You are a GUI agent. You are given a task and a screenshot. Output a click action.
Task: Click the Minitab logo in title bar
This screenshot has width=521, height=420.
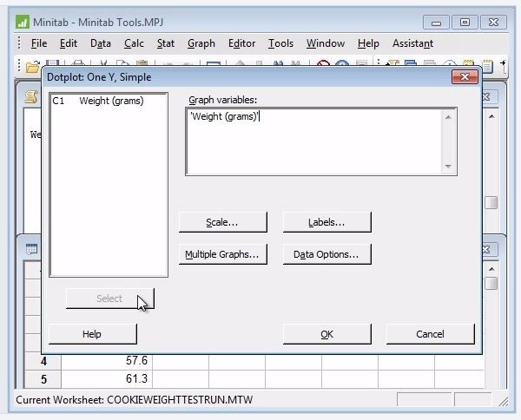click(23, 23)
